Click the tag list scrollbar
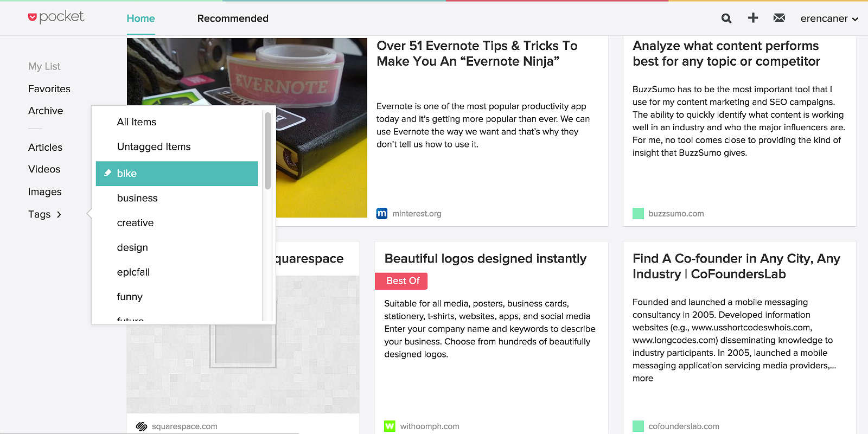Image resolution: width=868 pixels, height=434 pixels. point(267,152)
